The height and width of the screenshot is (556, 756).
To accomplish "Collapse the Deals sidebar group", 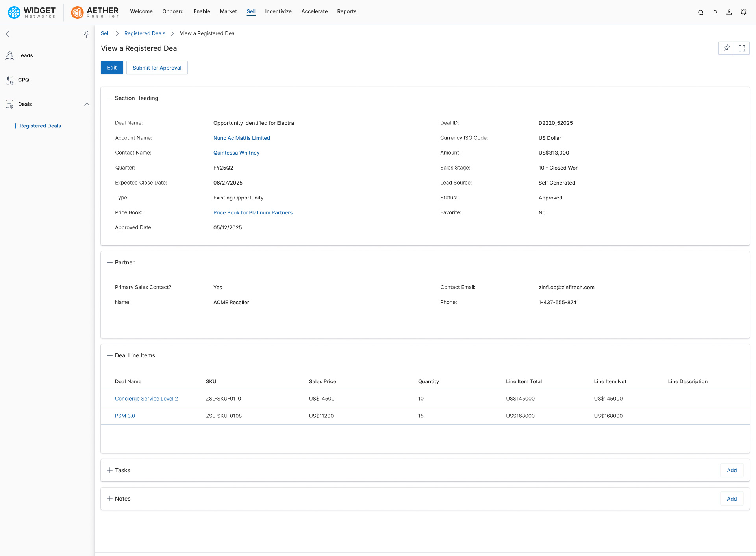I will point(87,104).
